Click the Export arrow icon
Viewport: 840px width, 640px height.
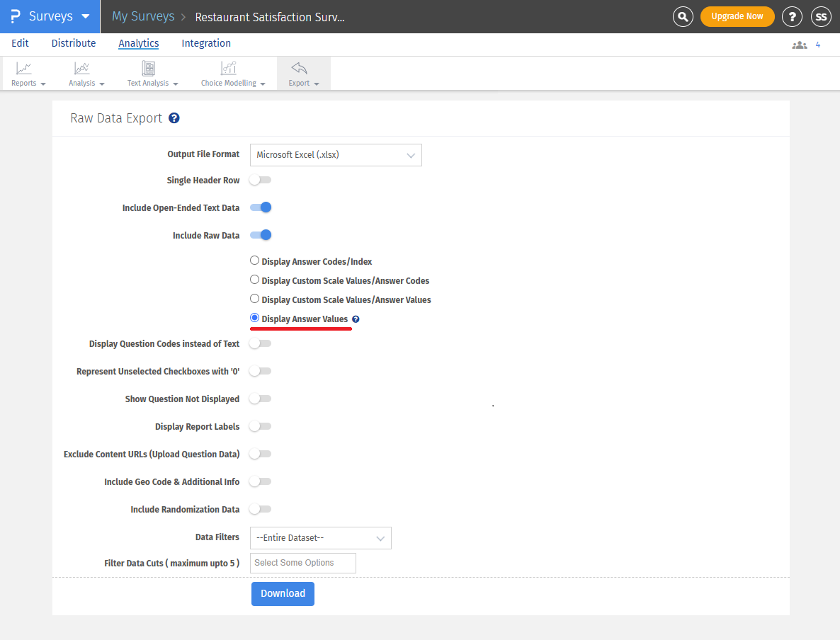[299, 69]
